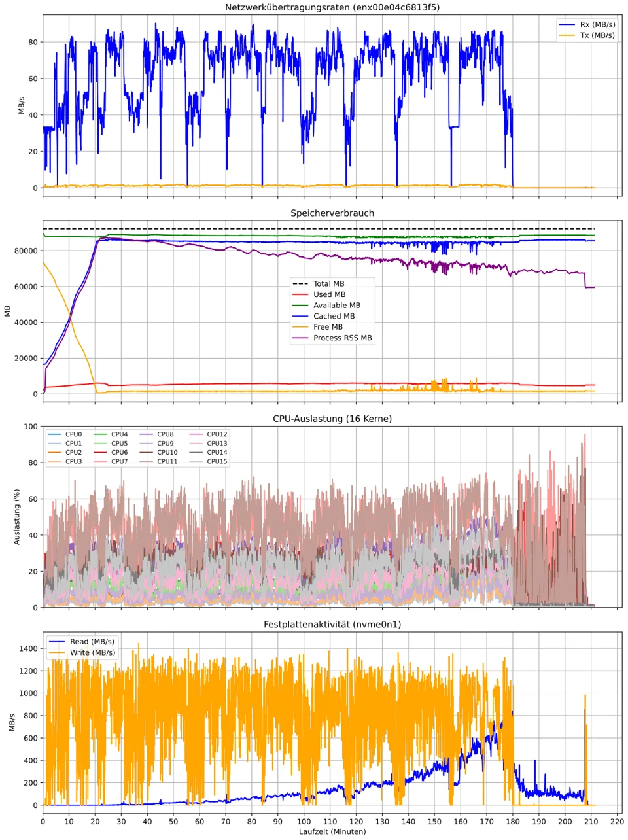Click the "MB" y-axis label of the Speicherverbrauch chart
Viewport: 628px width, 840px height.
point(8,311)
